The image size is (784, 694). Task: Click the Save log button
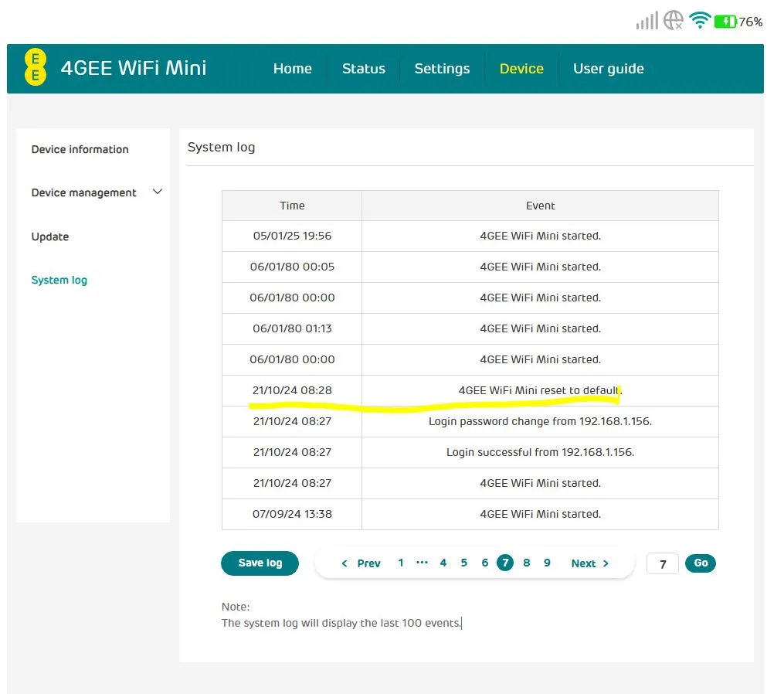260,563
